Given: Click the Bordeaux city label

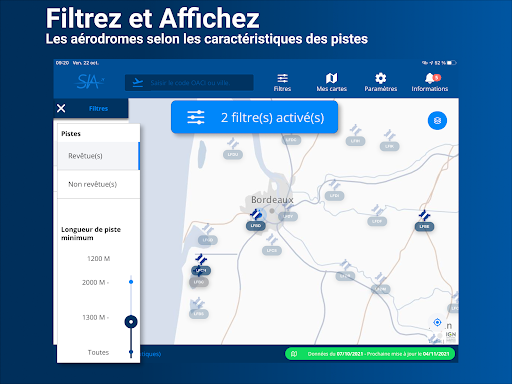Looking at the screenshot, I should 272,200.
